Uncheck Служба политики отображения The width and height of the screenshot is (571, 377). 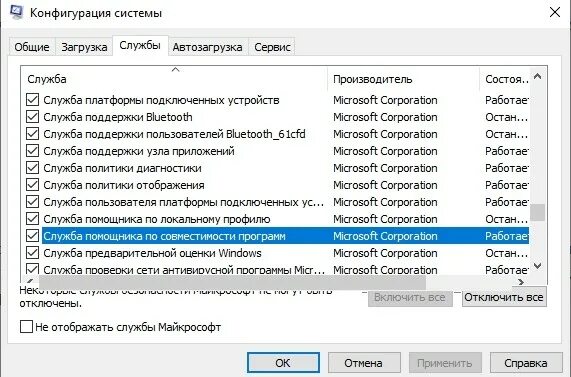(32, 185)
